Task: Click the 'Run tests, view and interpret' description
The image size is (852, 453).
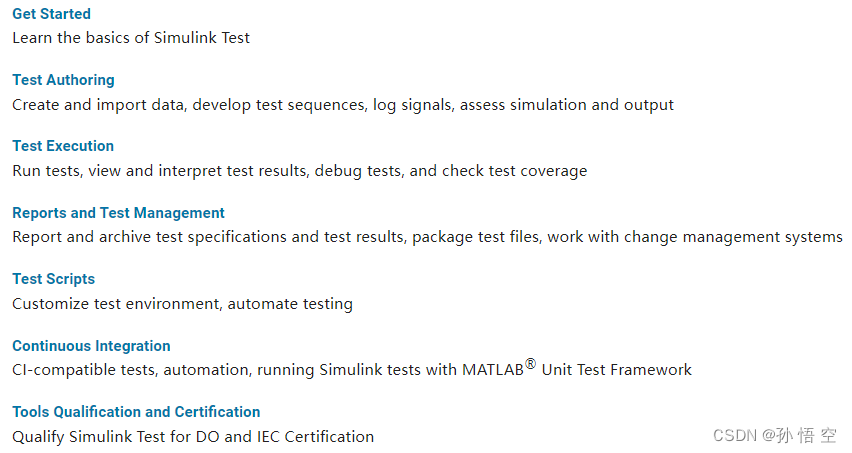Action: (300, 171)
